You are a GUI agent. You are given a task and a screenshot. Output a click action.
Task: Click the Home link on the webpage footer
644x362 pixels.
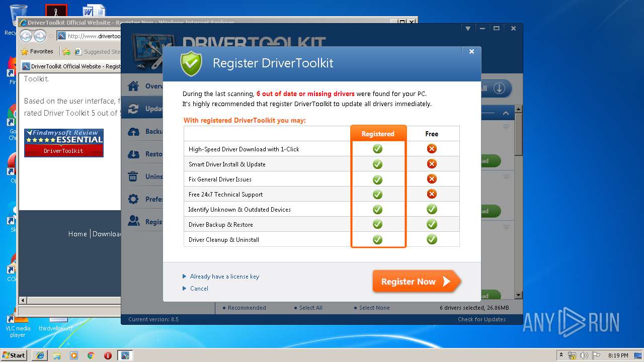coord(77,234)
